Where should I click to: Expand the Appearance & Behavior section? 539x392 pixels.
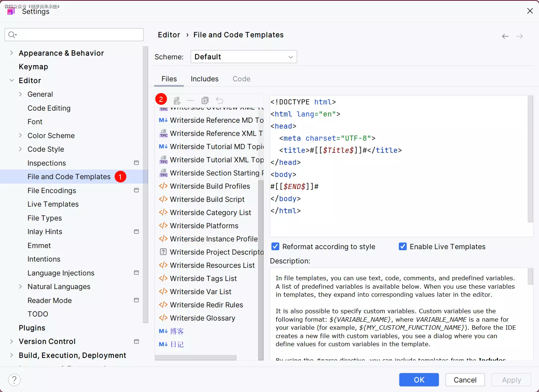point(12,53)
